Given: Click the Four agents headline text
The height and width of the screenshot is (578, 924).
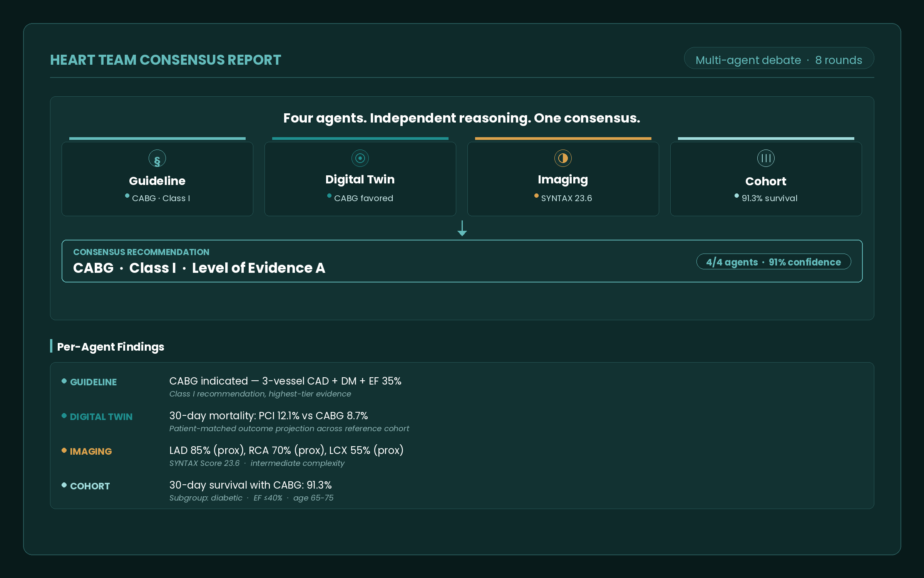Looking at the screenshot, I should click(462, 118).
